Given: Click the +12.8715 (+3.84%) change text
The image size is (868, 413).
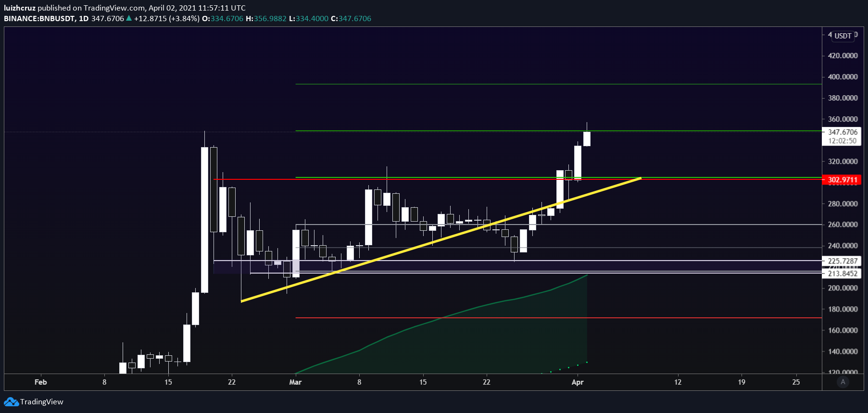Looking at the screenshot, I should pyautogui.click(x=166, y=18).
